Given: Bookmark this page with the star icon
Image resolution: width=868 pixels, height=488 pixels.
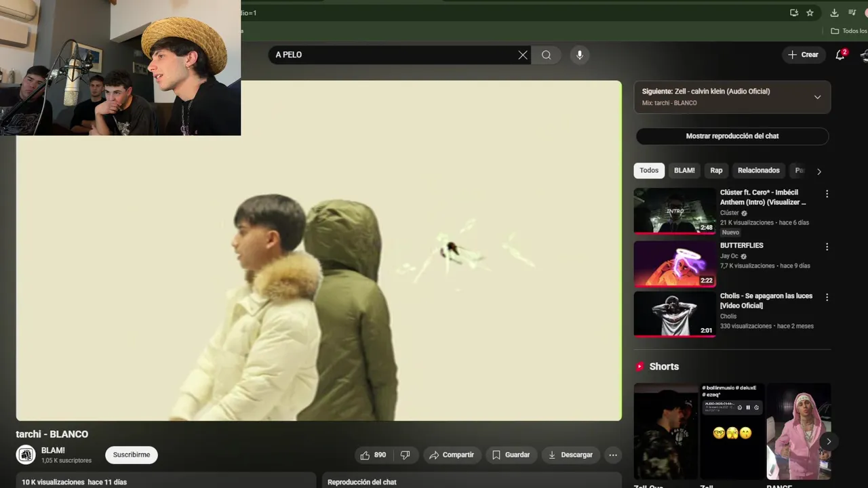Looking at the screenshot, I should tap(810, 13).
